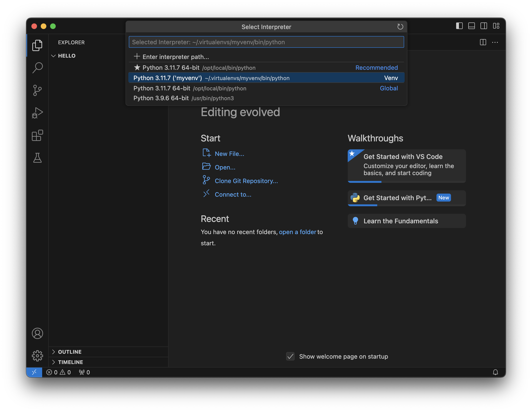Image resolution: width=532 pixels, height=412 pixels.
Task: Open editor More Actions ellipsis
Action: coord(495,42)
